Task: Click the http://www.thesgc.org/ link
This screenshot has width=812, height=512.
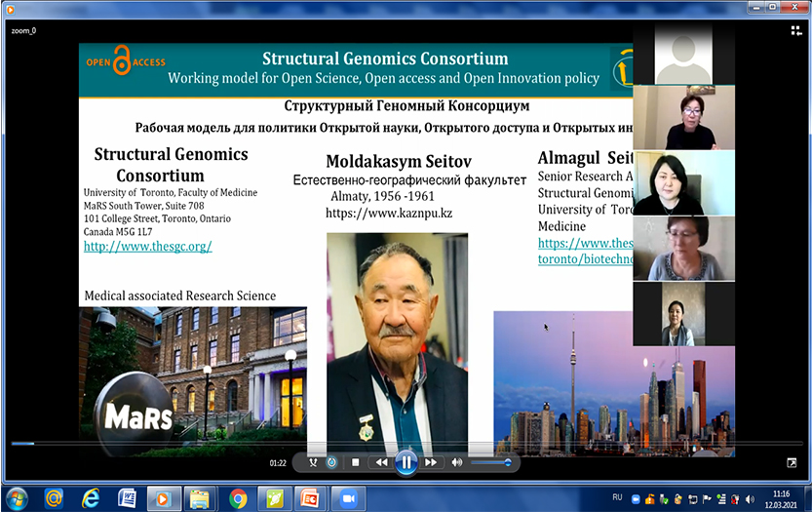Action: (x=147, y=246)
